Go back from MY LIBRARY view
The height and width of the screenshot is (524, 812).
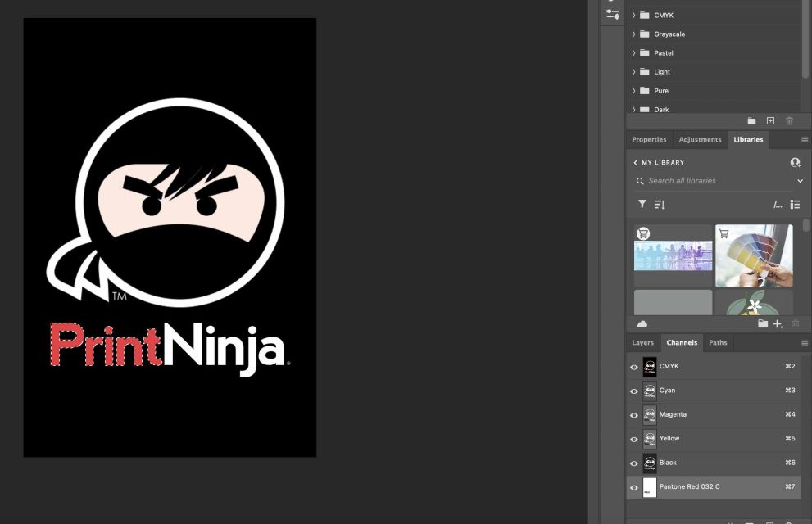click(x=636, y=162)
